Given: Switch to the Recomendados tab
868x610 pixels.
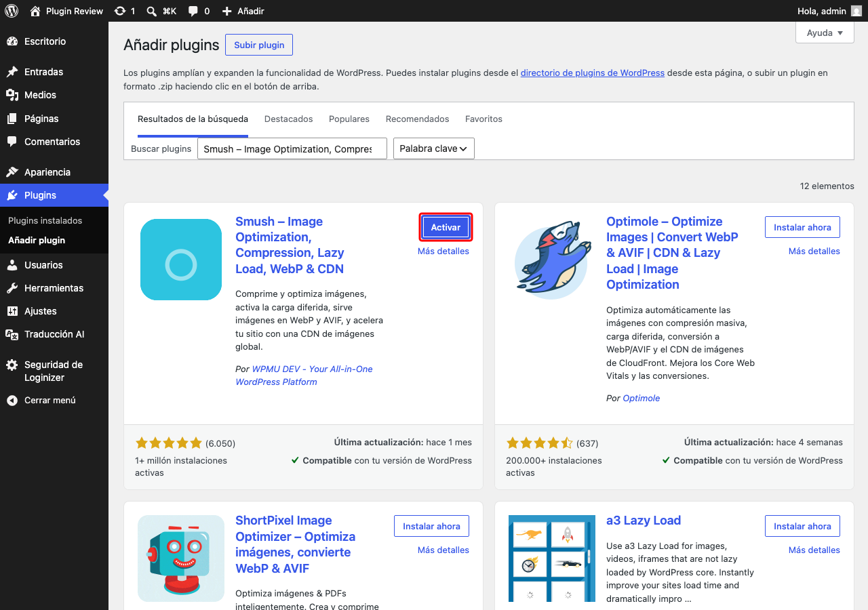Looking at the screenshot, I should [x=418, y=119].
